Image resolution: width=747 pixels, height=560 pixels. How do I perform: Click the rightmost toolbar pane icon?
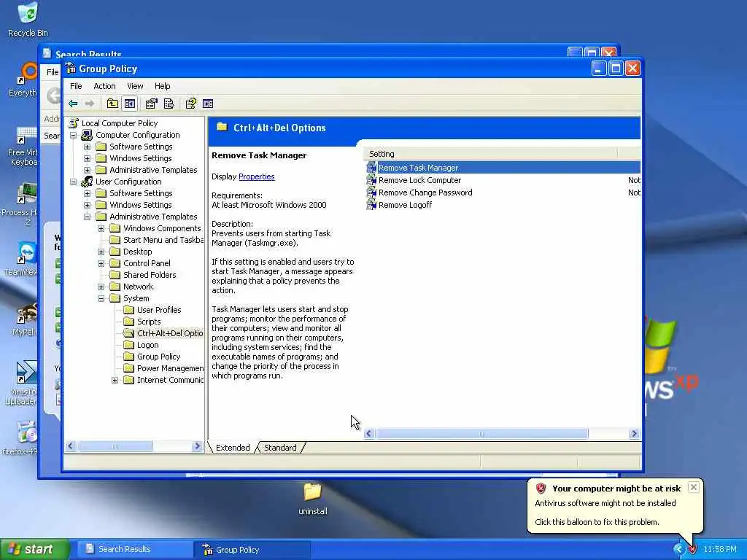coord(208,104)
